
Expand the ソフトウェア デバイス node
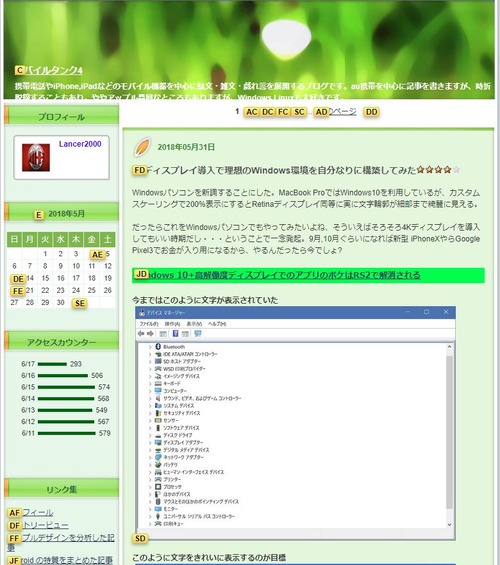(x=150, y=428)
